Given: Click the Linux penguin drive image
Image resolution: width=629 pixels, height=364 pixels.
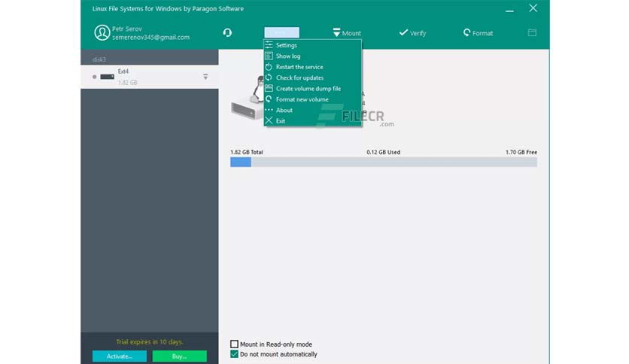Looking at the screenshot, I should point(248,98).
